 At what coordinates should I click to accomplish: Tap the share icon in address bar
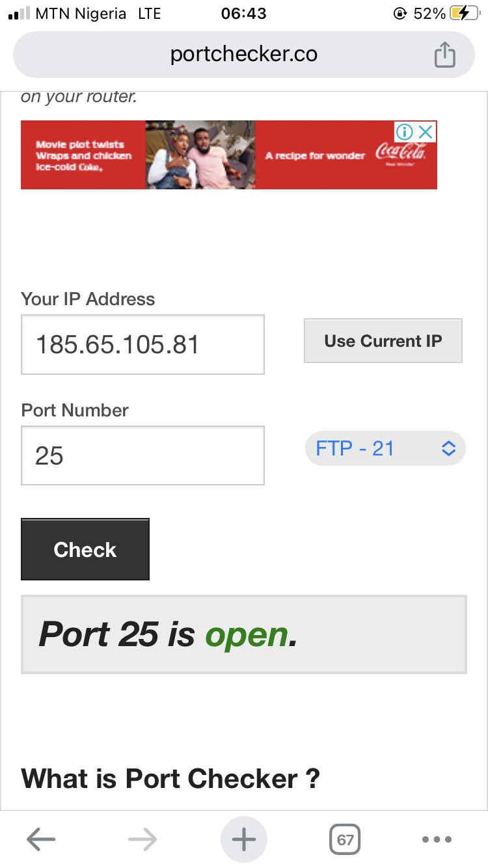[444, 55]
